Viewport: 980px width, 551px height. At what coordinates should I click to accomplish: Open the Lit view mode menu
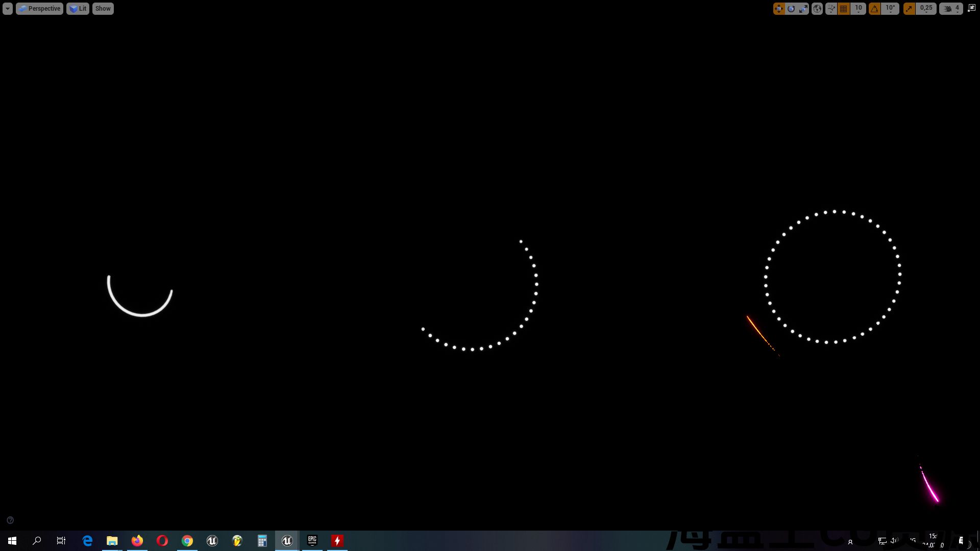click(78, 9)
